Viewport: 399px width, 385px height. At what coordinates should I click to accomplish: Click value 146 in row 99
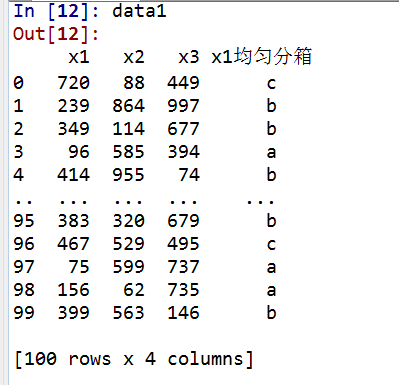point(184,313)
